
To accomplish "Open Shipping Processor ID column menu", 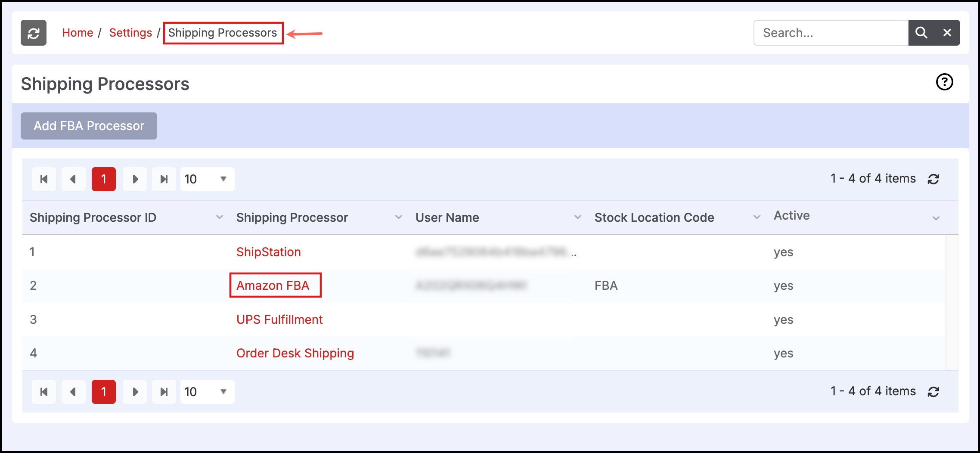I will [220, 217].
